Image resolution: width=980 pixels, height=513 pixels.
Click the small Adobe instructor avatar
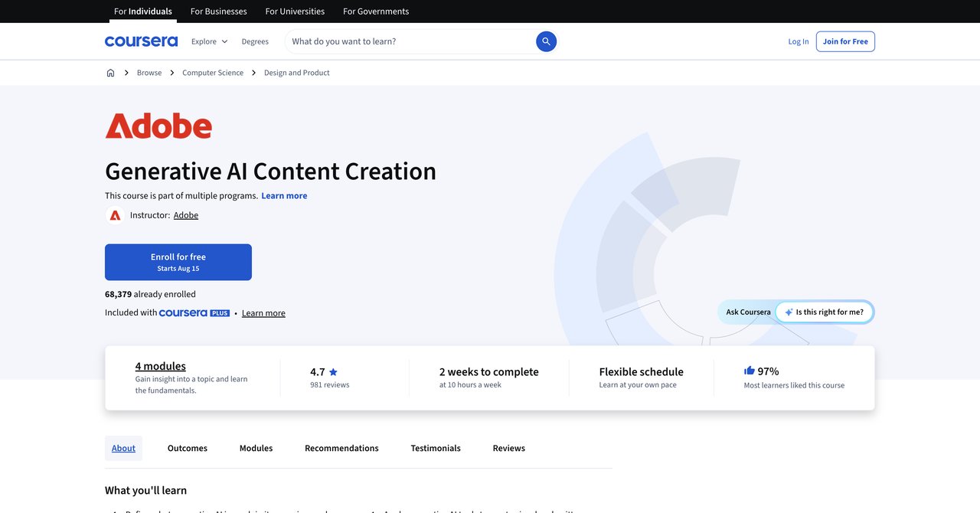[115, 215]
